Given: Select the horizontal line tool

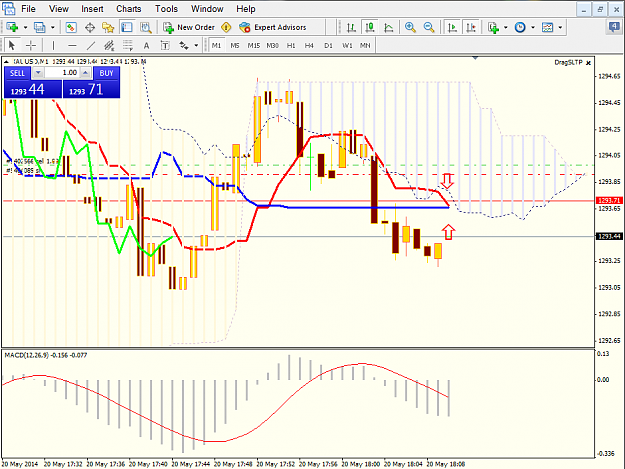Looking at the screenshot, I should [72, 45].
